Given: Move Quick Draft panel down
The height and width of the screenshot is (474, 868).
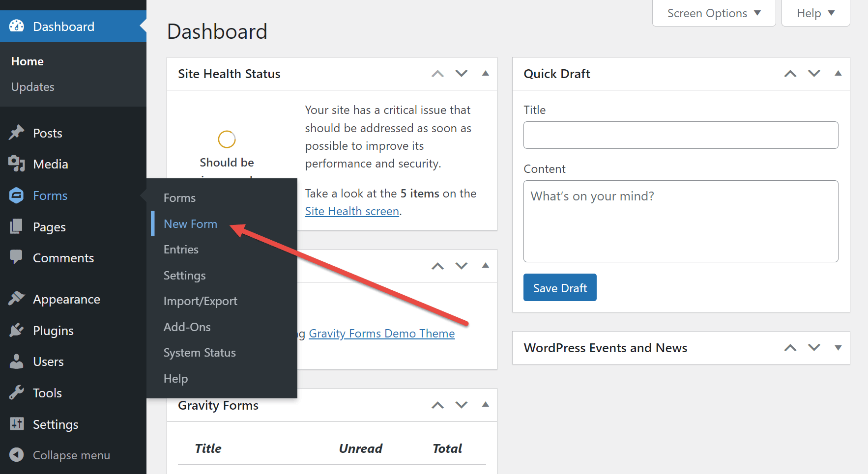Looking at the screenshot, I should [x=814, y=73].
